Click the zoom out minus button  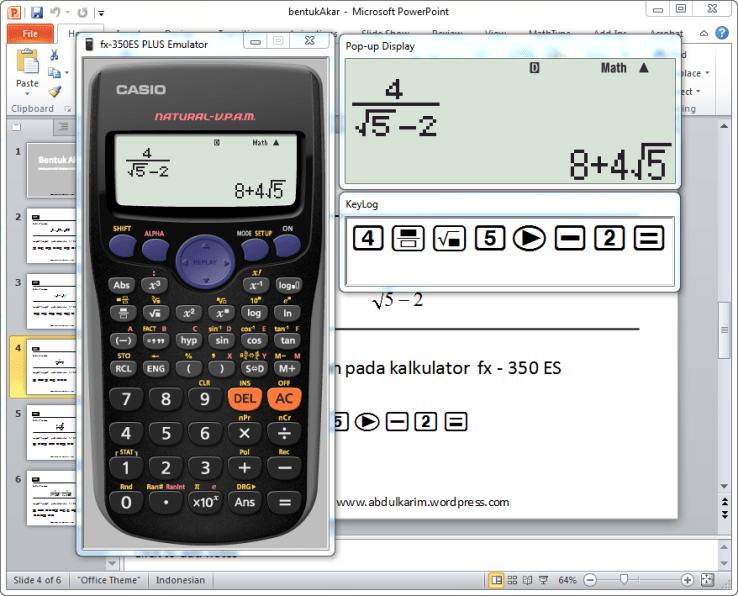pos(590,580)
